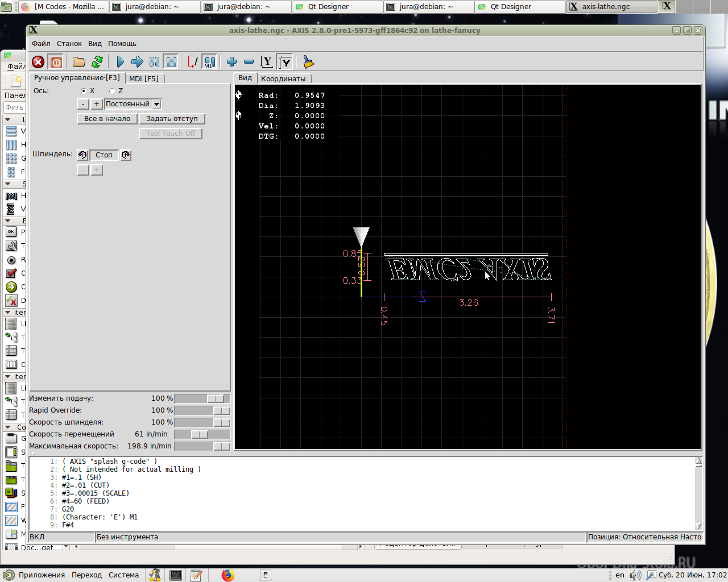Click Задать отступ button

172,119
